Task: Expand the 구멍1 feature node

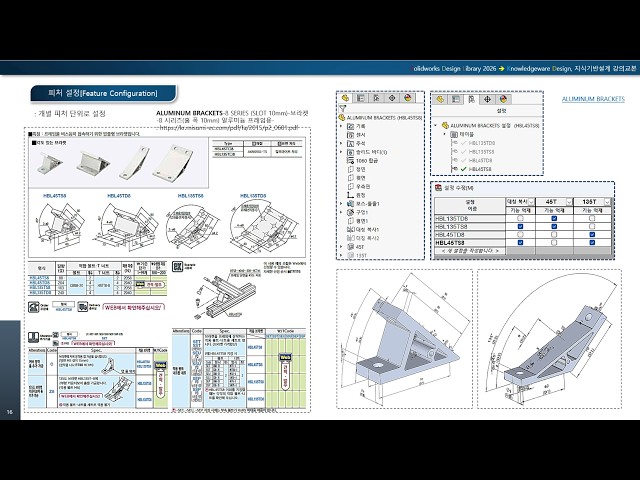Action: tap(342, 212)
